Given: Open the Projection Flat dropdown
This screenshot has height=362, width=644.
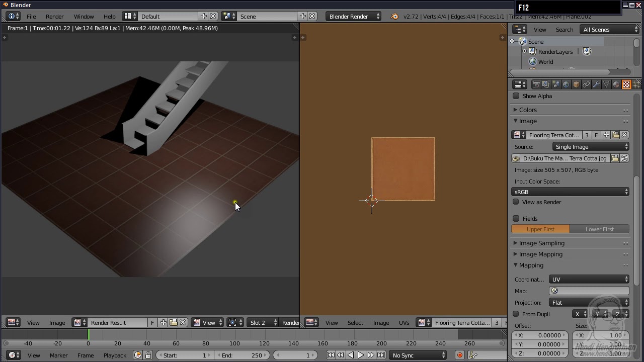Looking at the screenshot, I should point(589,303).
